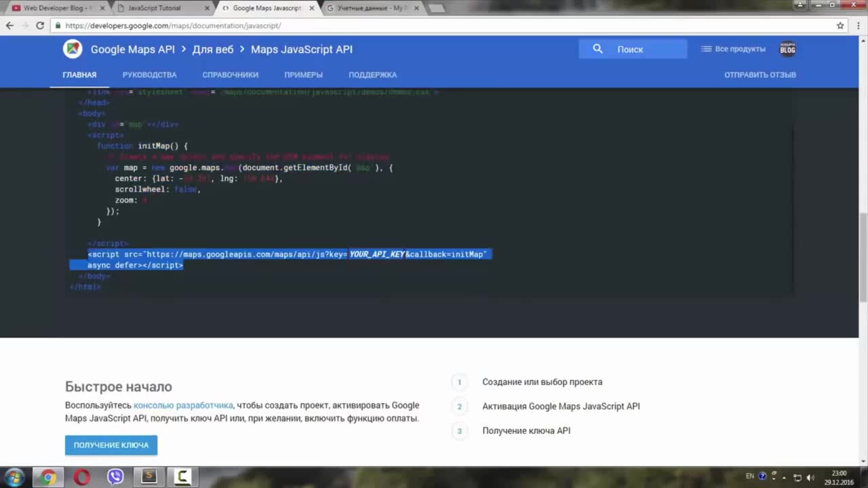
Task: Open the Руководства tab
Action: coord(149,75)
